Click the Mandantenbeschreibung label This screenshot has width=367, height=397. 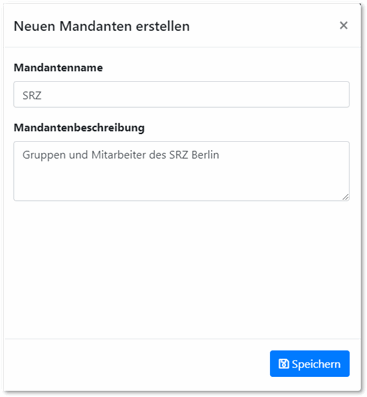(79, 128)
